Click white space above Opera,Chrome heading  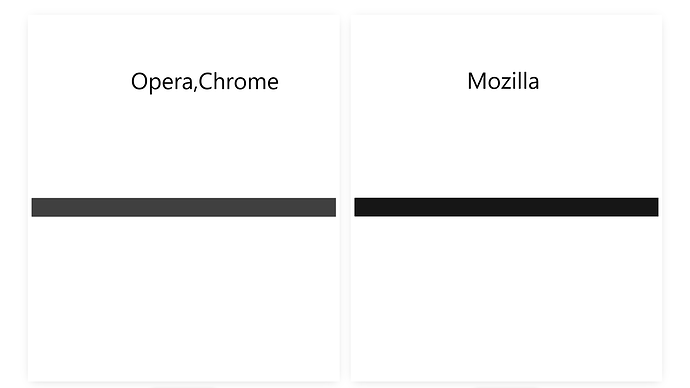(184, 42)
